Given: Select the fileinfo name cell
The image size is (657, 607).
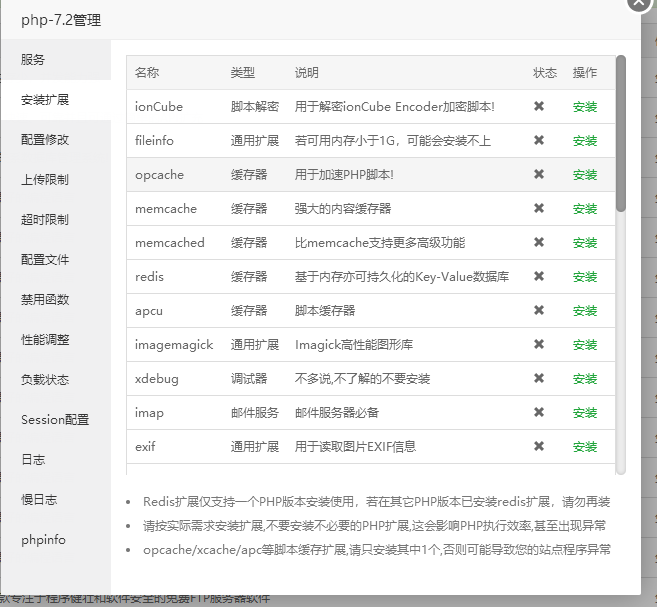Looking at the screenshot, I should click(x=154, y=141).
